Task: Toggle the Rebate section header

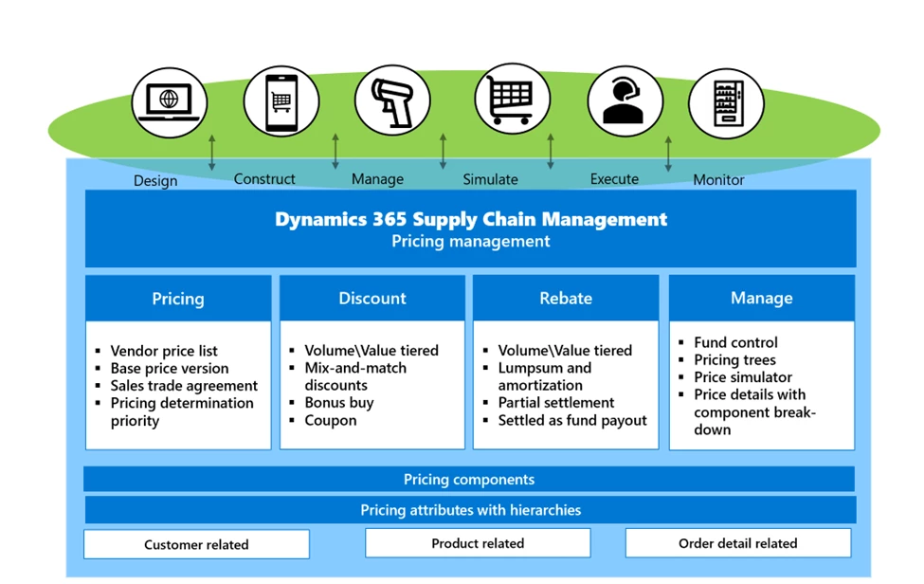Action: (x=566, y=298)
